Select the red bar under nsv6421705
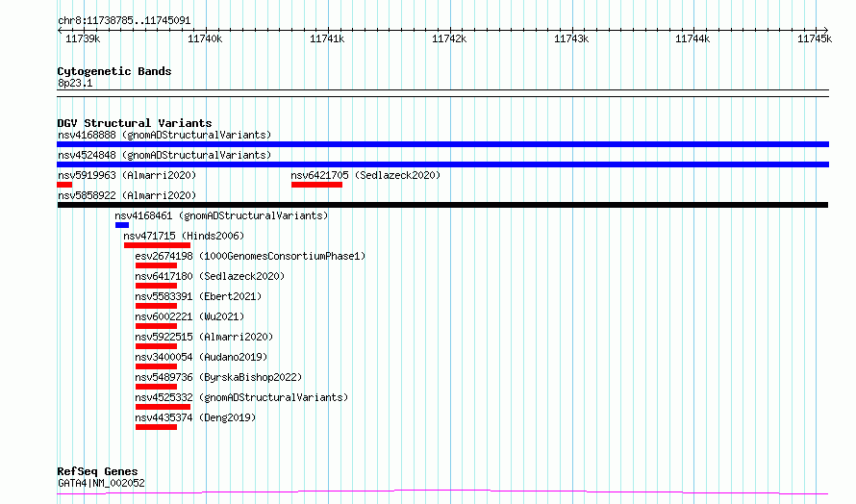The image size is (856, 504). 316,185
